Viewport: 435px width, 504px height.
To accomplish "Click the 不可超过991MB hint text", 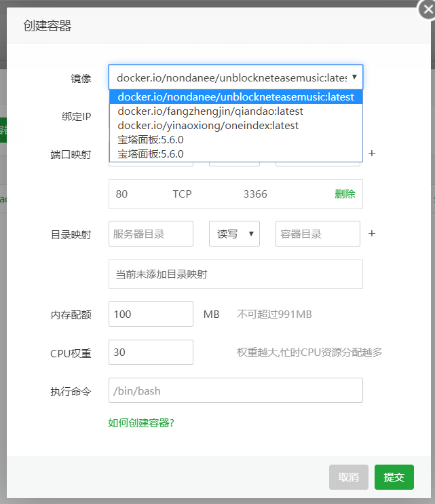I will click(274, 314).
